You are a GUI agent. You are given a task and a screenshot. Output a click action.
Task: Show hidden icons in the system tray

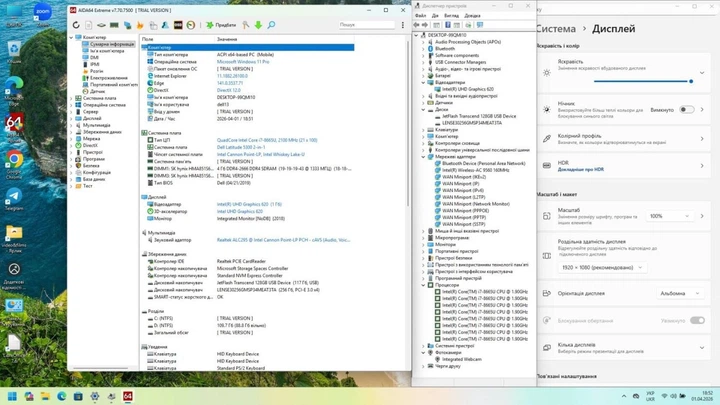[624, 396]
